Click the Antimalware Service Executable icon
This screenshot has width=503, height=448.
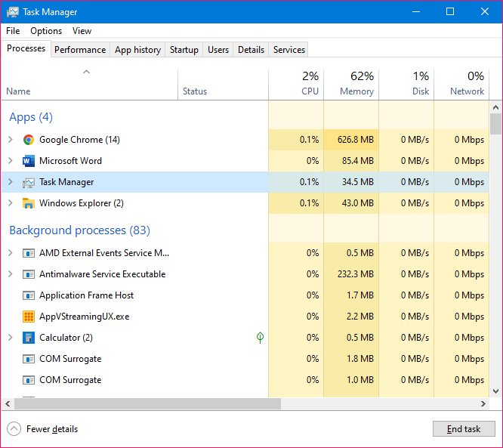29,274
